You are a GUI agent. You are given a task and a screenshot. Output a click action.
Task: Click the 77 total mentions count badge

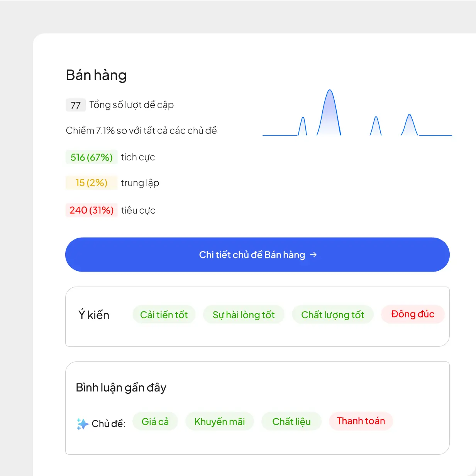(x=76, y=105)
